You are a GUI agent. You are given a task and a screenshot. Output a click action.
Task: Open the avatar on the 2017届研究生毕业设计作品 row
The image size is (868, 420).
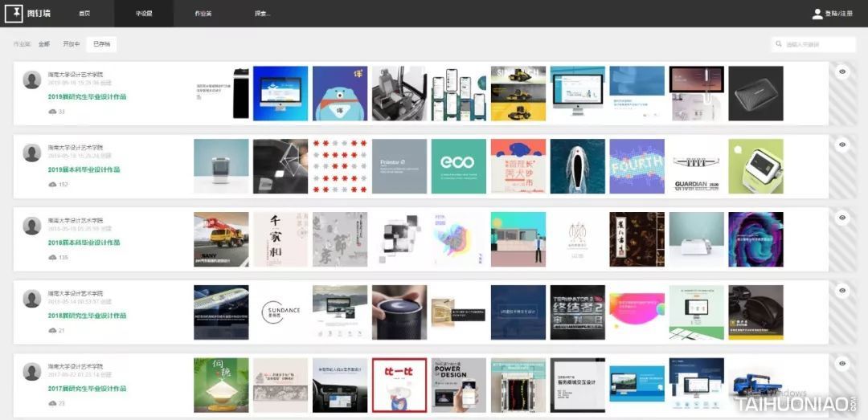[x=32, y=372]
